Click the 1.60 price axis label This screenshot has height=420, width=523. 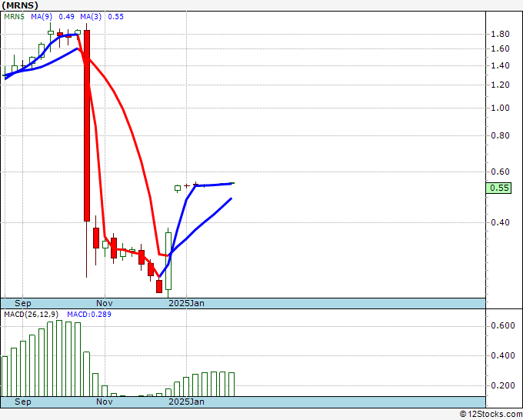point(500,48)
